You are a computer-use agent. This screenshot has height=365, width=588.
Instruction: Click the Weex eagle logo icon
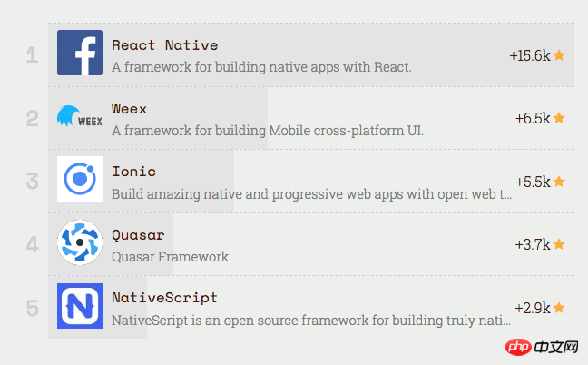click(x=80, y=116)
